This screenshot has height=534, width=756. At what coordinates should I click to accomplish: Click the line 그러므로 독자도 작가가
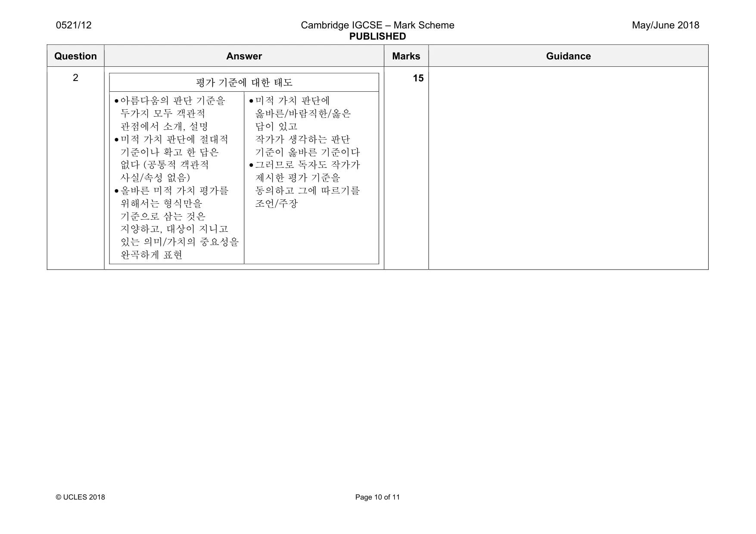coord(308,165)
